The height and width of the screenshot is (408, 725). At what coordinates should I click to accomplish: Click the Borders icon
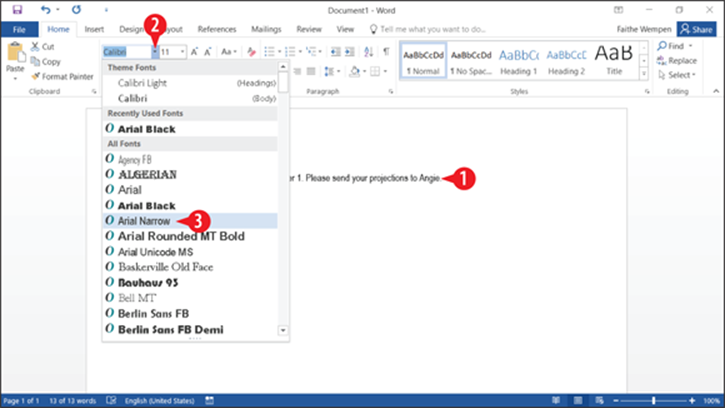[x=375, y=71]
